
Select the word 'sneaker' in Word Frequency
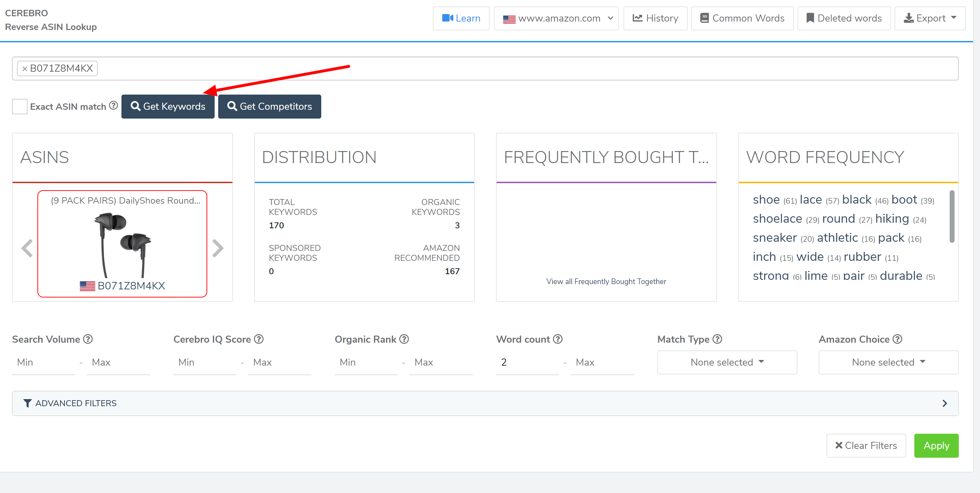coord(775,238)
